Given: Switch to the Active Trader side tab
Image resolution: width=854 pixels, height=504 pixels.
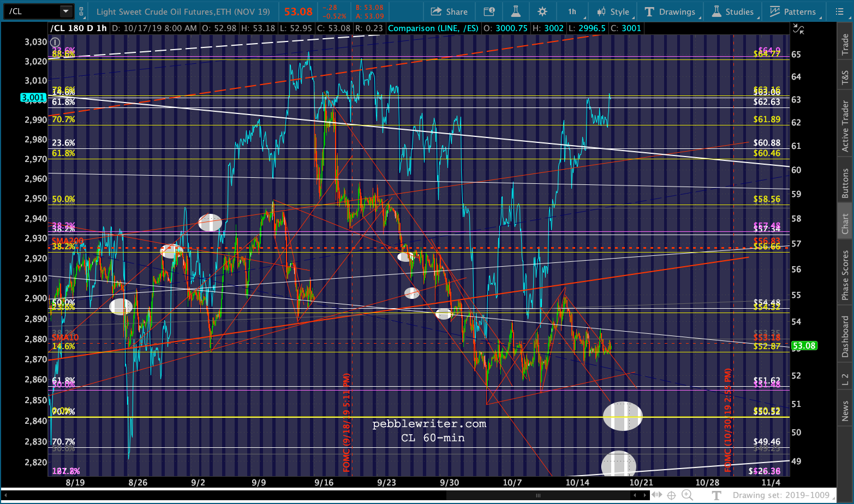Looking at the screenshot, I should (845, 126).
